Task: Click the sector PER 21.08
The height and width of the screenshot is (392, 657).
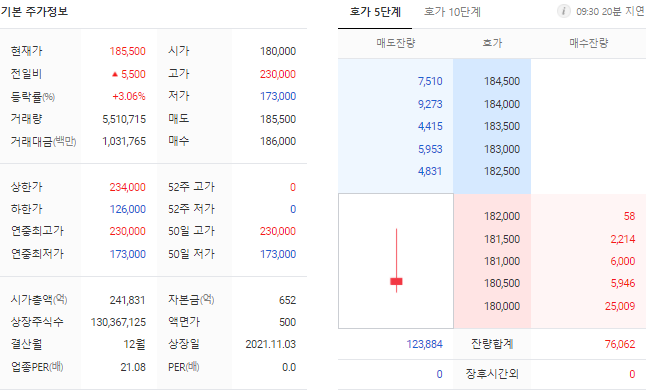Action: (x=133, y=367)
